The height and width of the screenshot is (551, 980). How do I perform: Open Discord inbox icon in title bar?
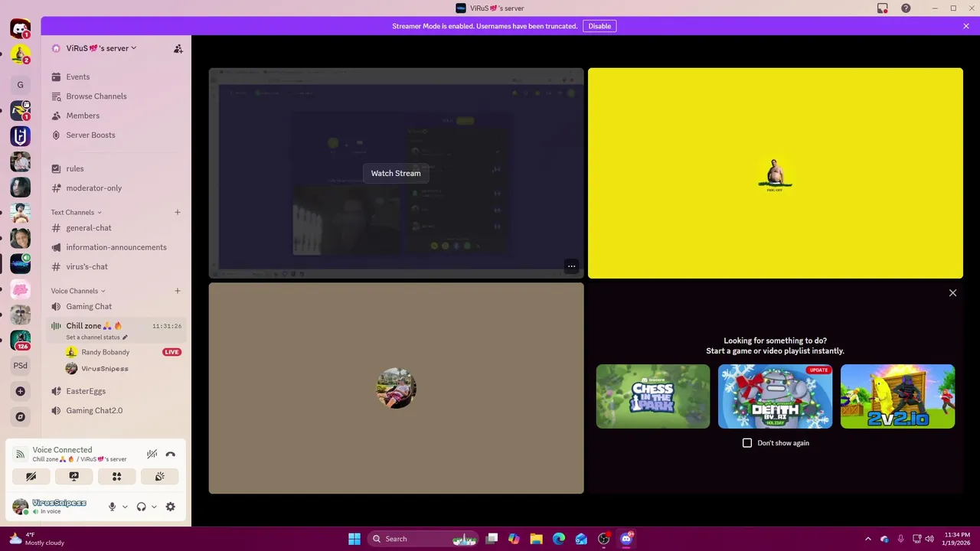click(883, 8)
